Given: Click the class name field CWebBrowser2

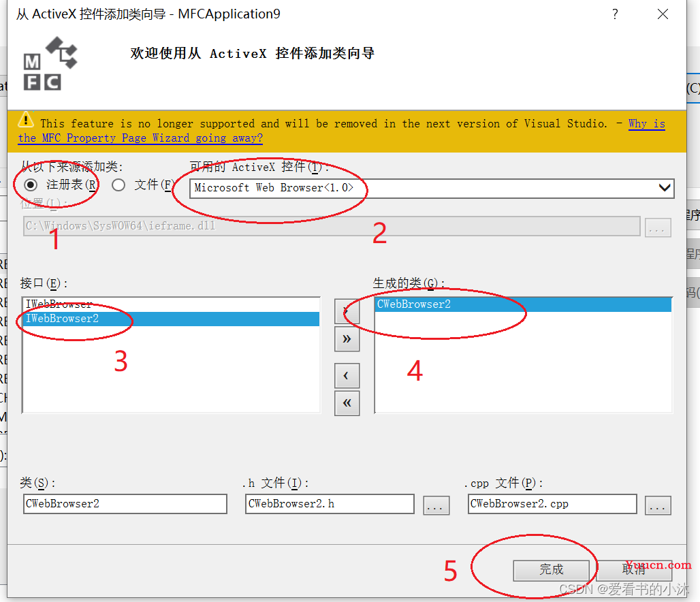Looking at the screenshot, I should [x=125, y=504].
